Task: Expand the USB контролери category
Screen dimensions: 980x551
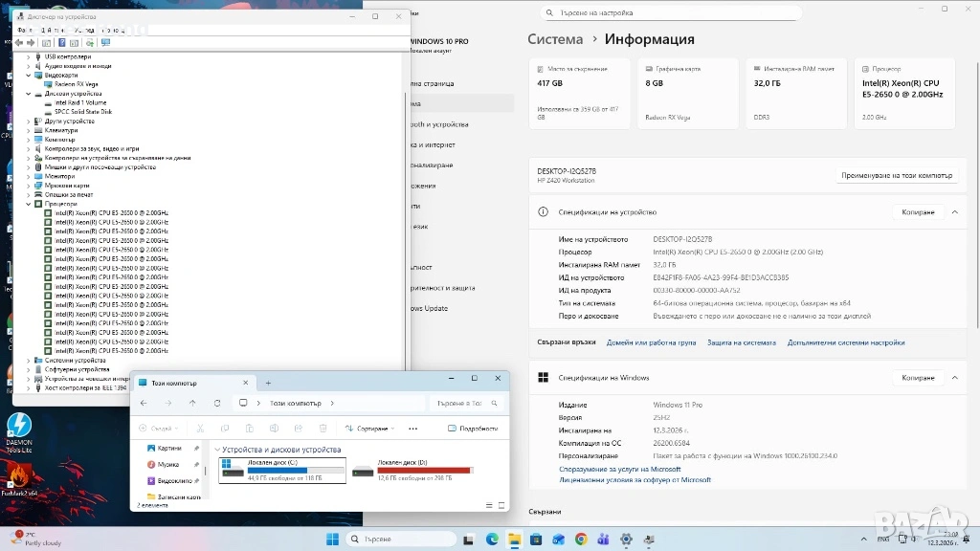Action: point(29,56)
